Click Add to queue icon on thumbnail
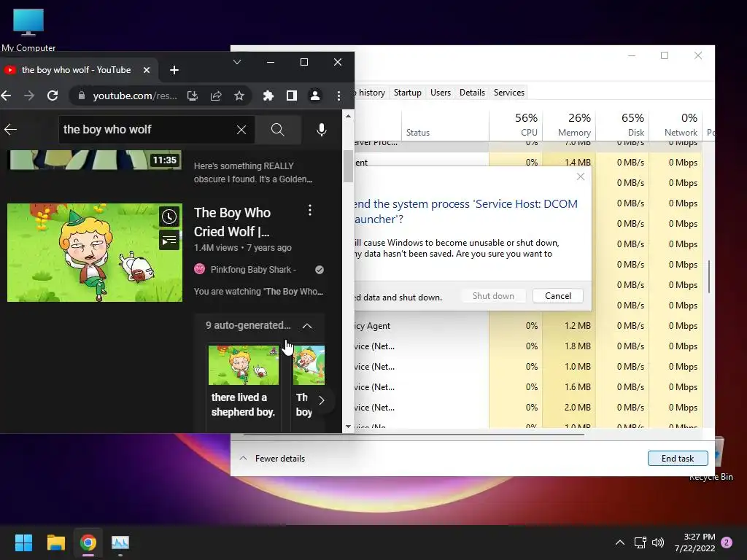This screenshot has height=560, width=747. 169,241
